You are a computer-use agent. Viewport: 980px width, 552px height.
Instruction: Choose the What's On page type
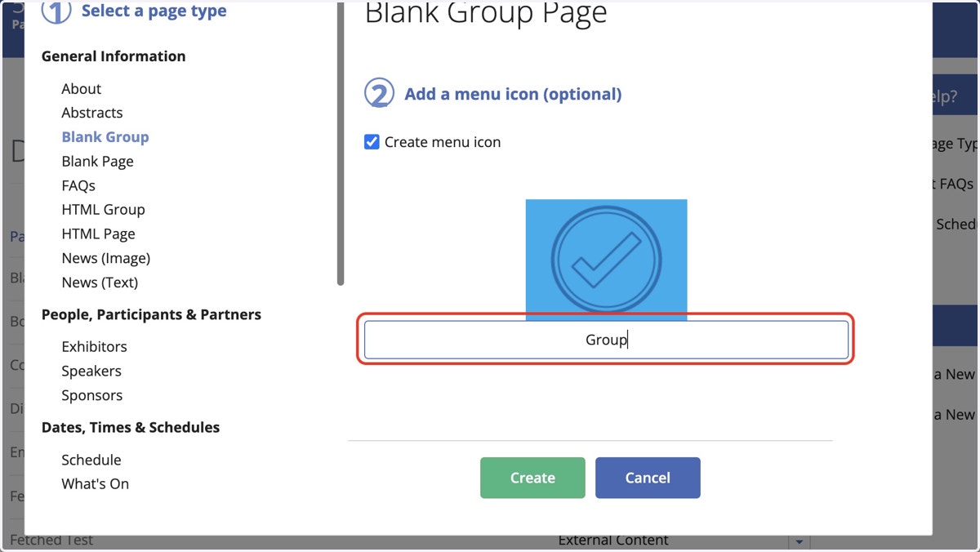pyautogui.click(x=96, y=484)
